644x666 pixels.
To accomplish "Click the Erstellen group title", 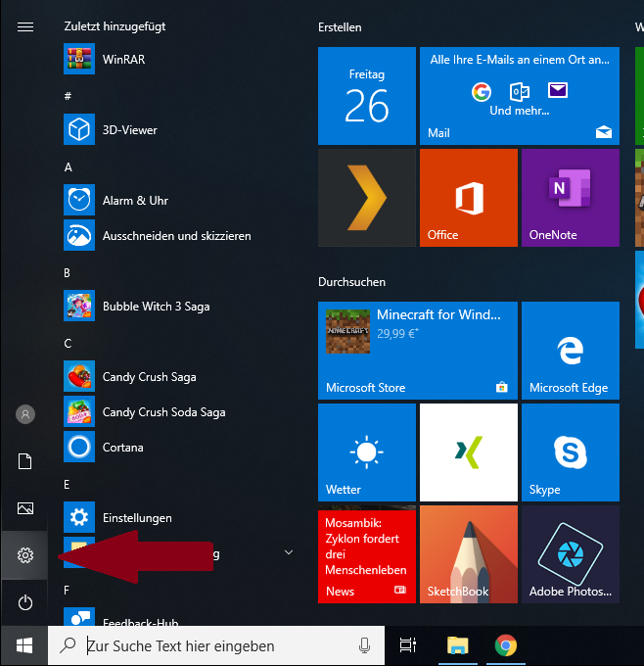I will (x=340, y=27).
